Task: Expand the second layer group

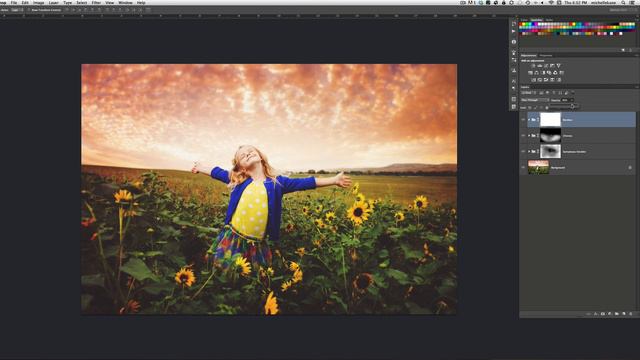Action: pyautogui.click(x=529, y=136)
